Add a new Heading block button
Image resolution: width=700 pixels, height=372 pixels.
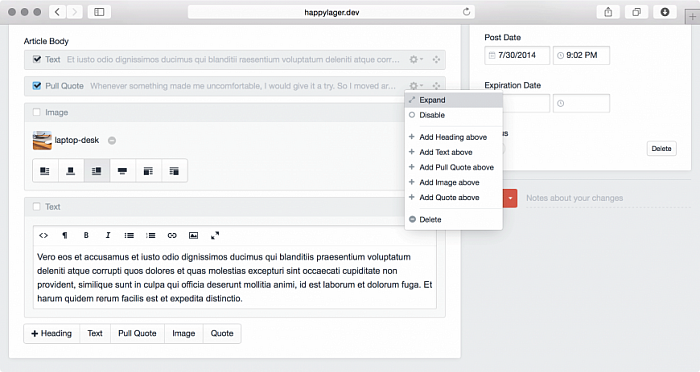(x=51, y=334)
